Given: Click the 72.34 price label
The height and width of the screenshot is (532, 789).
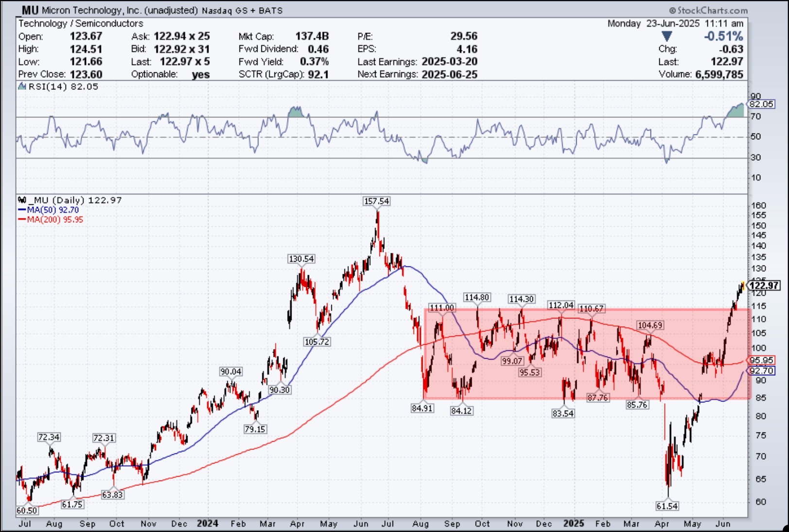Looking at the screenshot, I should point(49,437).
